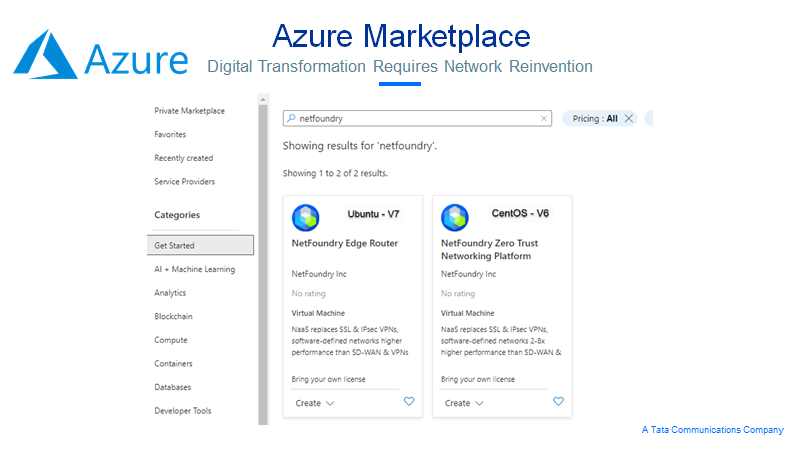Click NetFoundry Inc publisher on Zero Trust card
This screenshot has height=450, width=800.
click(468, 274)
